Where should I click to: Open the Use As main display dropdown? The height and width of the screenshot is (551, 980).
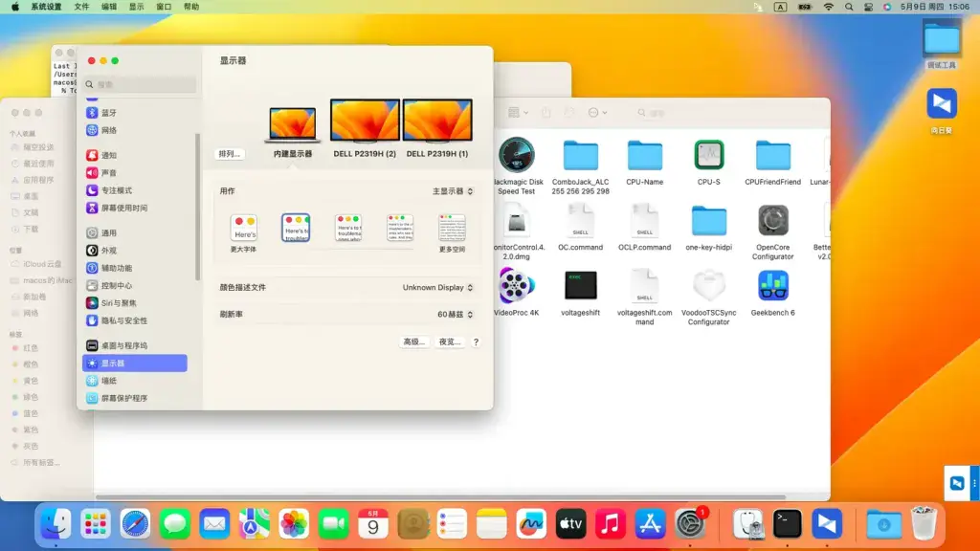click(x=453, y=191)
